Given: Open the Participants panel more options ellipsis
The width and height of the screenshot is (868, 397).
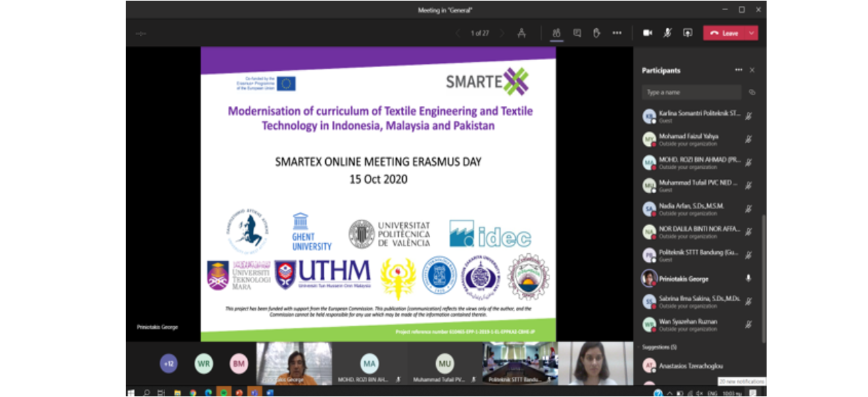Looking at the screenshot, I should click(739, 70).
